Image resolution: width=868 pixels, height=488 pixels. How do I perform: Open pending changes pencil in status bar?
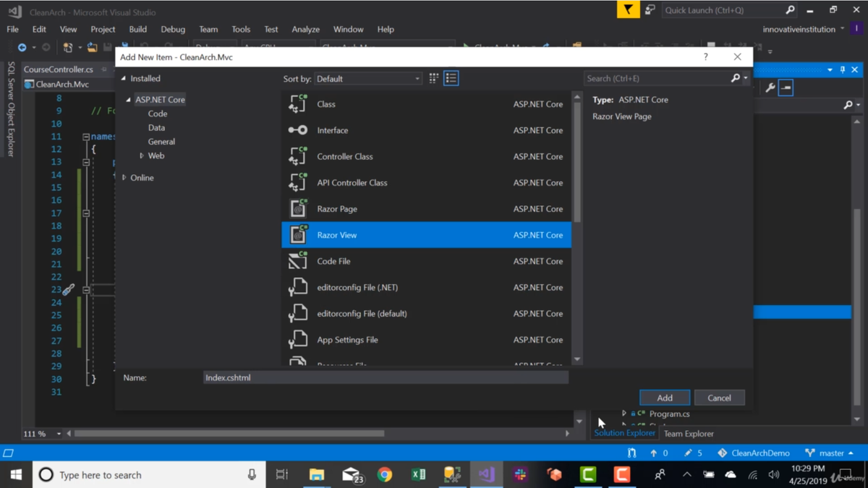688,453
